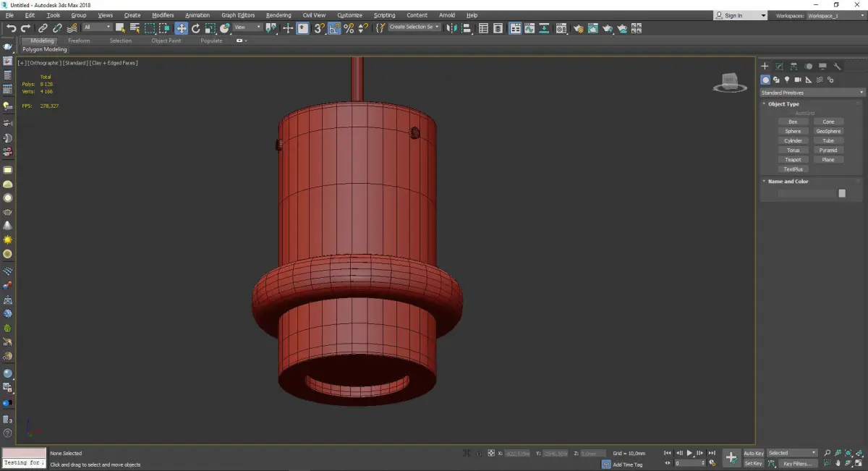Select the Rotate tool
The image size is (868, 471).
click(x=195, y=28)
